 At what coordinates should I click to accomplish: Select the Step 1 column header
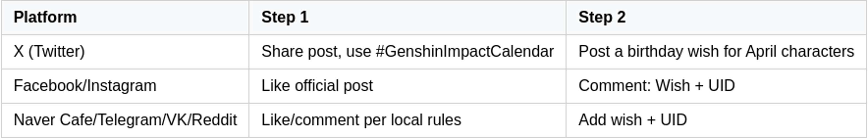[x=285, y=17]
